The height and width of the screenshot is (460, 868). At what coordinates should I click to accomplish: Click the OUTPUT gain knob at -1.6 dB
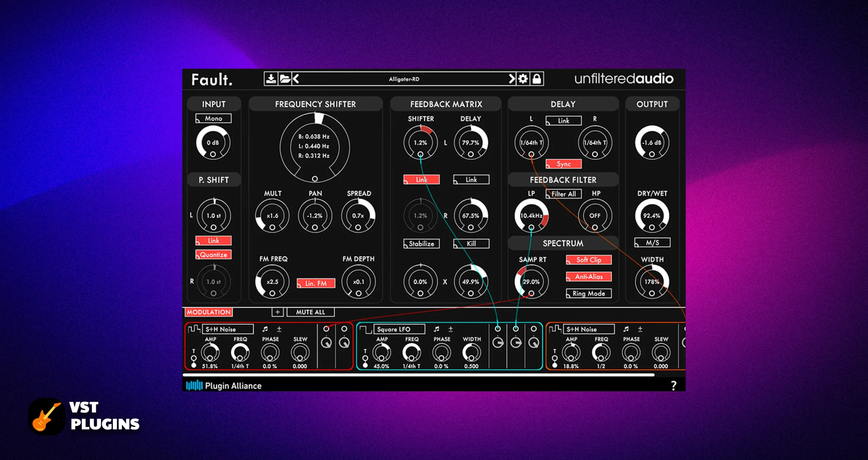coord(652,143)
